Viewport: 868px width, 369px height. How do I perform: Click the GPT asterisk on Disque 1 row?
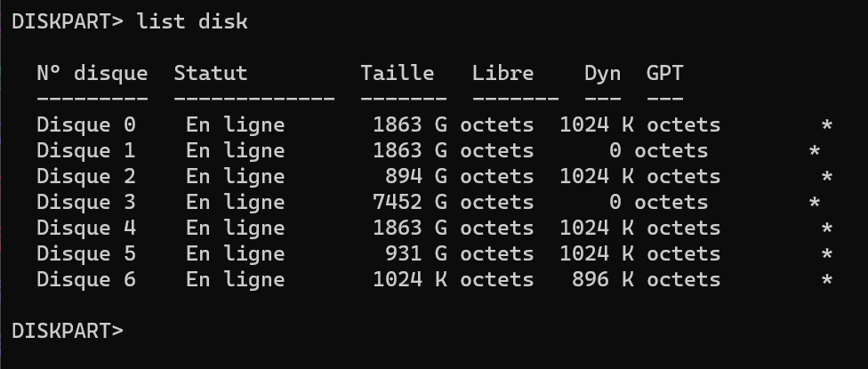(x=814, y=152)
